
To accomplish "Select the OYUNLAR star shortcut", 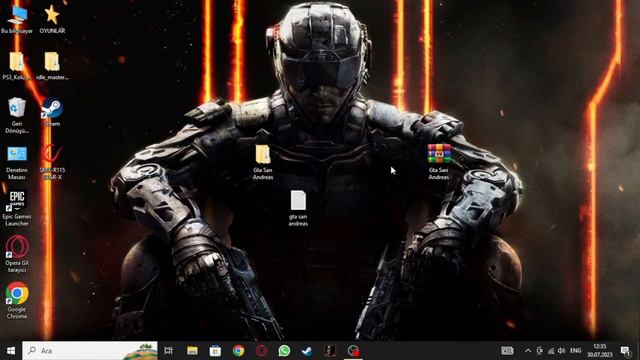I will (52, 19).
